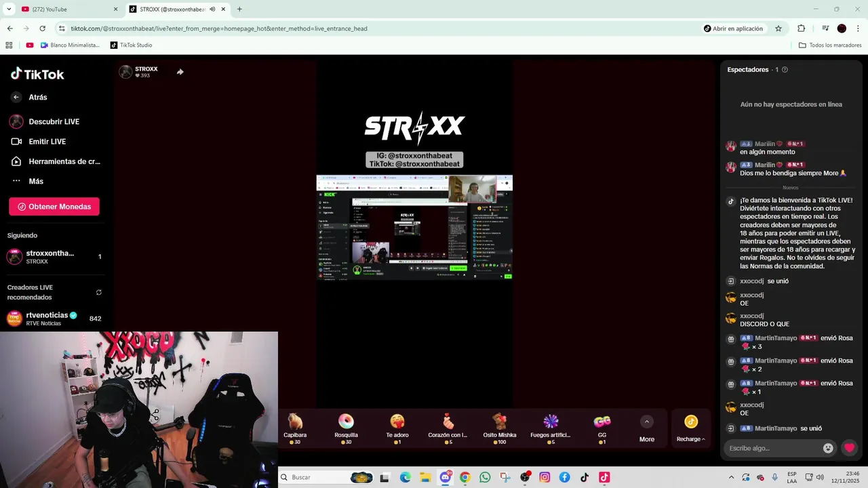Send the GG gift
Image resolution: width=868 pixels, height=488 pixels.
[602, 429]
